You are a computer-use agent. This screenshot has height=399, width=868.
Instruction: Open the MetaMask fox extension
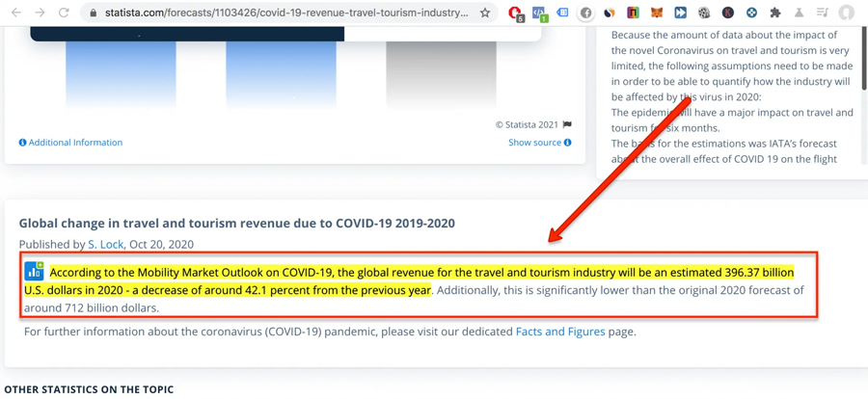657,13
